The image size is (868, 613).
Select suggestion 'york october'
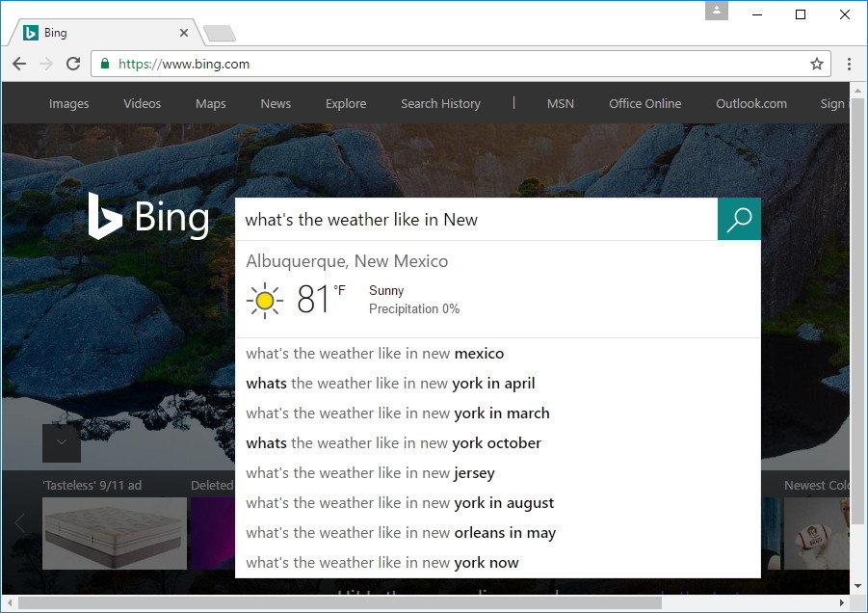click(x=498, y=443)
